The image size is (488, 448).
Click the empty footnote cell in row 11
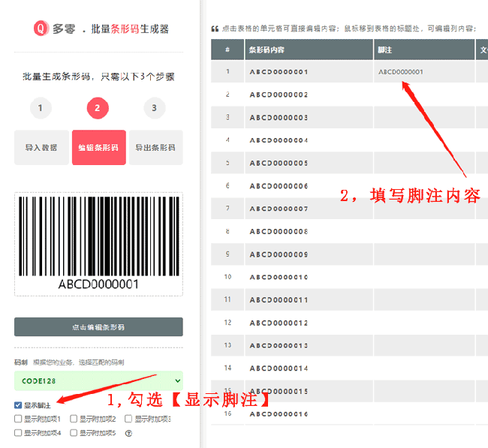[x=424, y=299]
